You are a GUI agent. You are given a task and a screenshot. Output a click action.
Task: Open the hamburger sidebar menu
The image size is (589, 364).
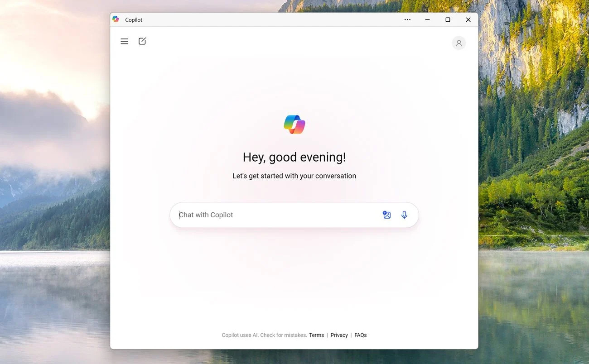124,41
